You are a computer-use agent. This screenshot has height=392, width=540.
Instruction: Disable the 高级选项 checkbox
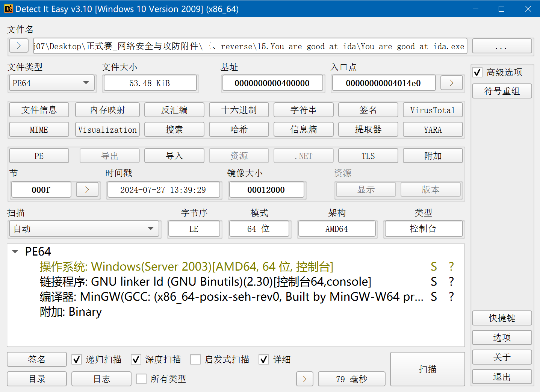(x=477, y=72)
